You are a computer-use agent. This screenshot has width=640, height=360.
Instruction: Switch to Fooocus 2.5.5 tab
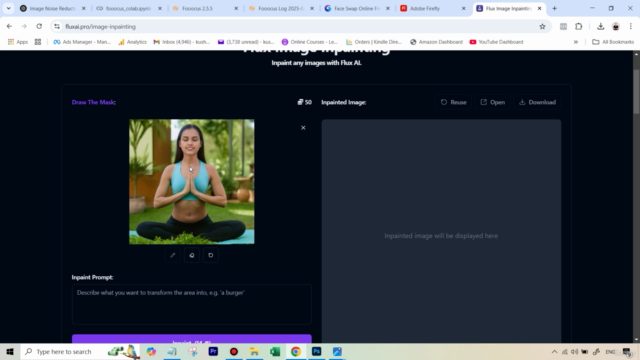(205, 8)
